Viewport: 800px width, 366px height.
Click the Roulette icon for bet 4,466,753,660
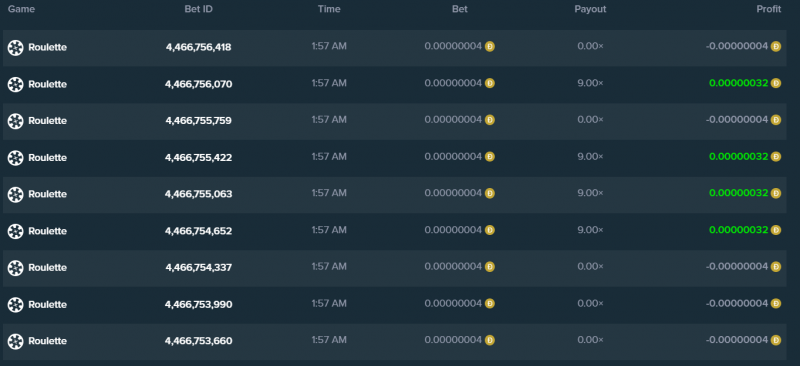pyautogui.click(x=16, y=342)
